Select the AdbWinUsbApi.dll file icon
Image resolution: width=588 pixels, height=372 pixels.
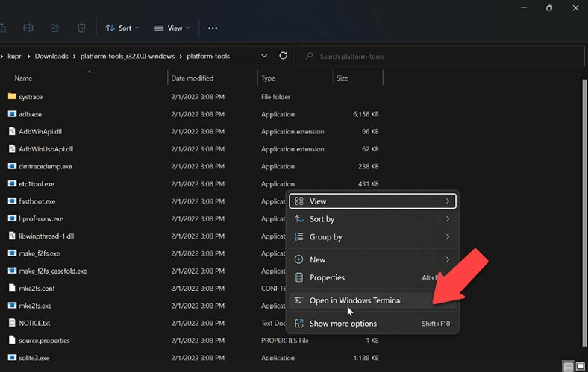coord(12,148)
